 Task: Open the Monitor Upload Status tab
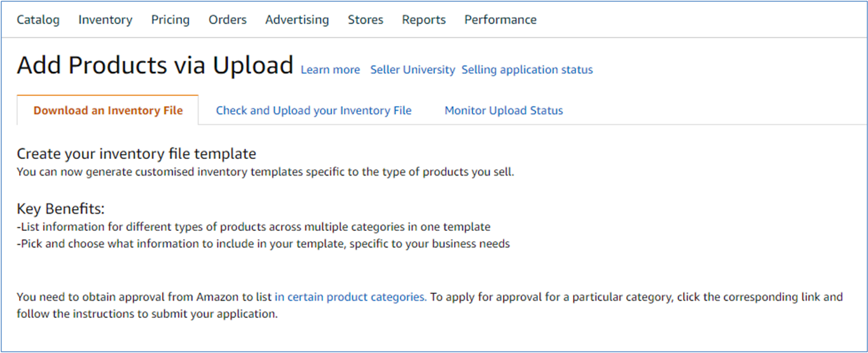click(504, 111)
